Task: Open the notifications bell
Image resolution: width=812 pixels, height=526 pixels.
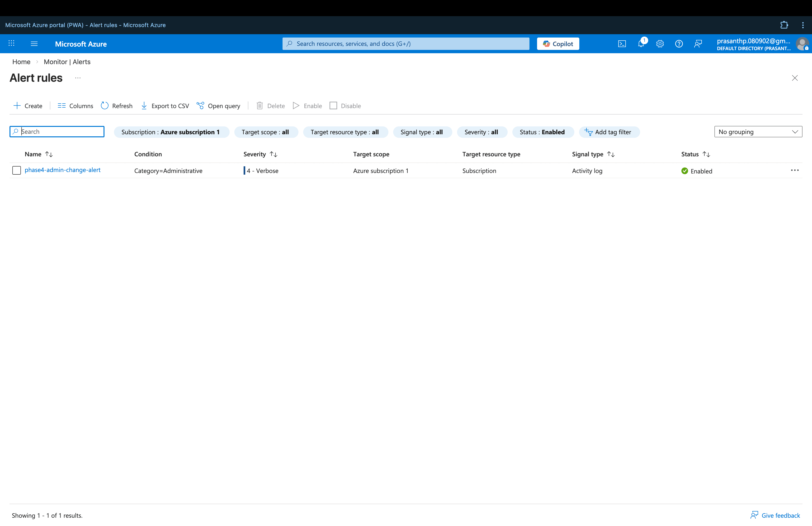Action: 641,44
